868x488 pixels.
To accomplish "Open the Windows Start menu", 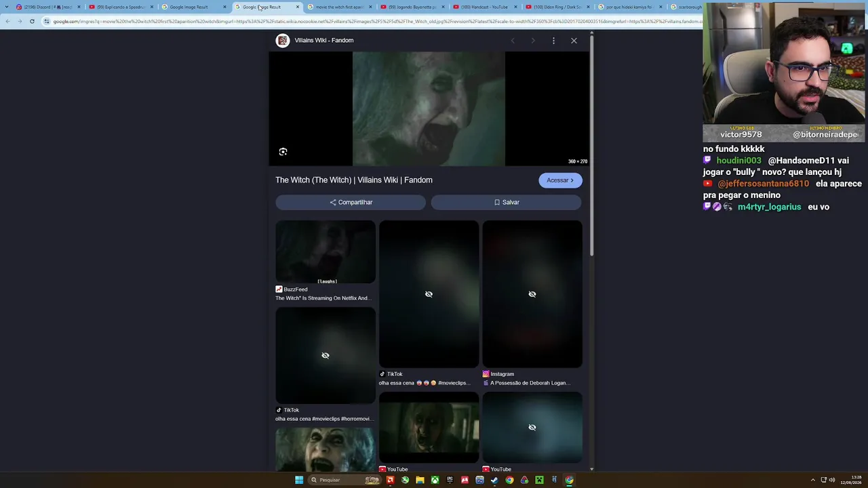I will (x=299, y=480).
